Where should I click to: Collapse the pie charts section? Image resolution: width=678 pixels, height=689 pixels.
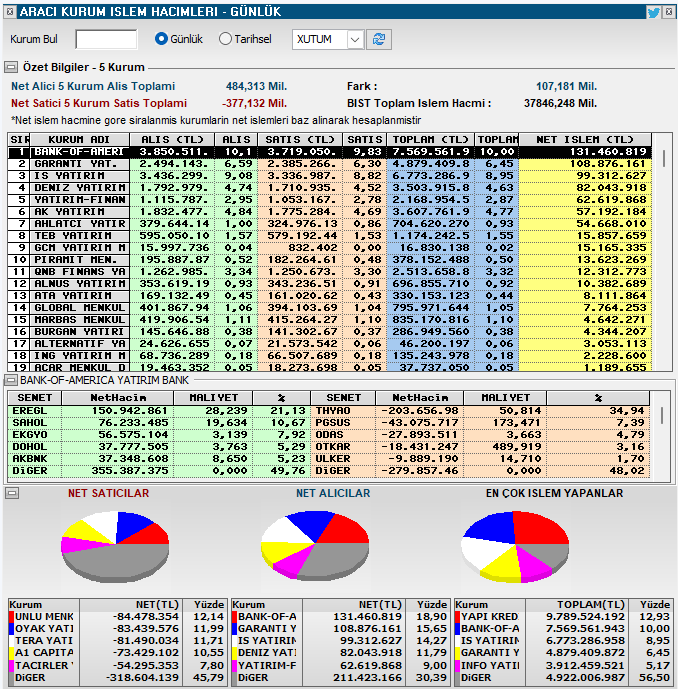click(x=12, y=493)
